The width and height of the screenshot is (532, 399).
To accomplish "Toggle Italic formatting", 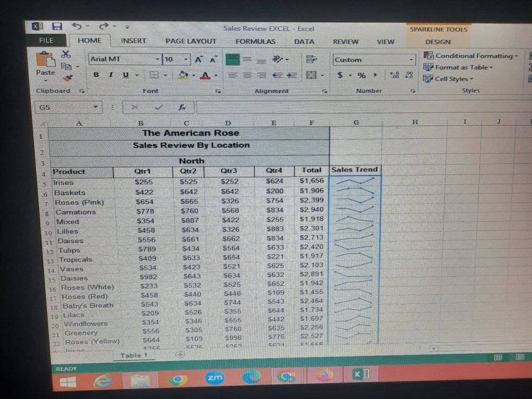I will (111, 75).
